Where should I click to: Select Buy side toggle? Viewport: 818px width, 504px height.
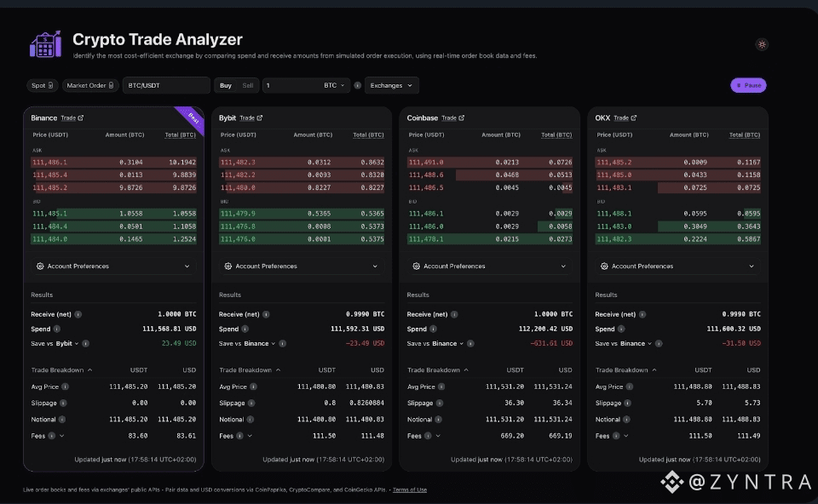click(225, 85)
